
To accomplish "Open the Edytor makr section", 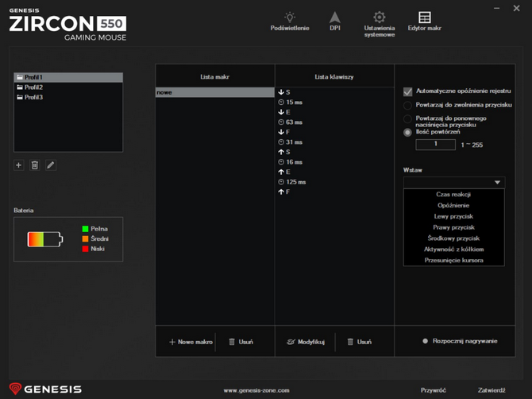I will [425, 21].
